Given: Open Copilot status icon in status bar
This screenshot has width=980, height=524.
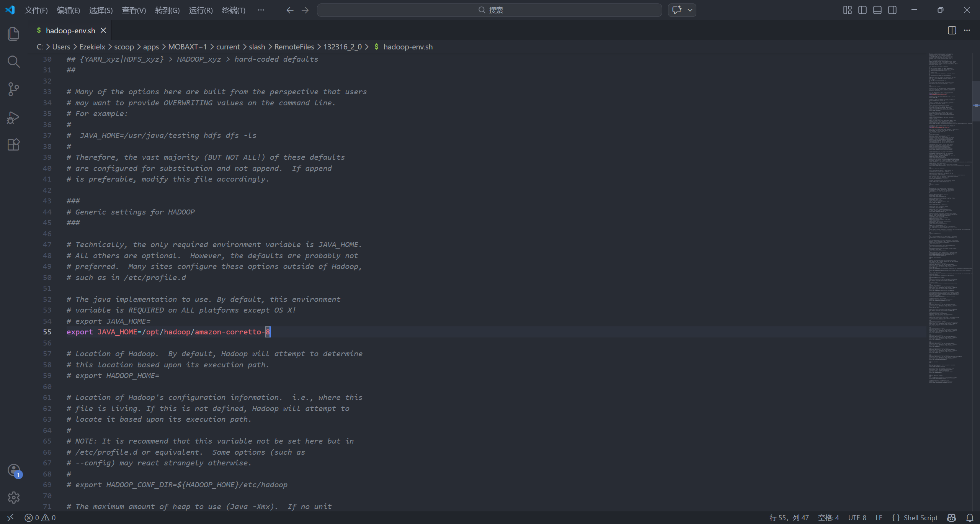Looking at the screenshot, I should (951, 517).
